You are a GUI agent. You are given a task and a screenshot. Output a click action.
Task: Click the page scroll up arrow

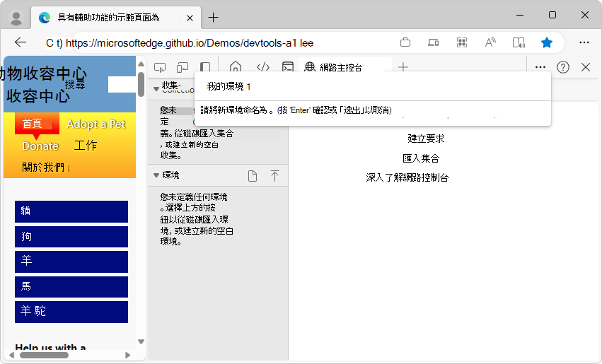[x=141, y=64]
